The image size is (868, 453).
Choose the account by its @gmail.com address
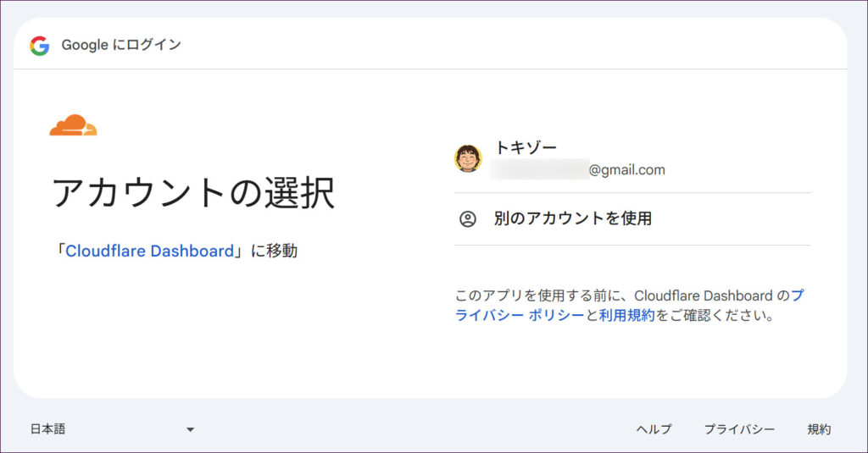click(x=626, y=170)
